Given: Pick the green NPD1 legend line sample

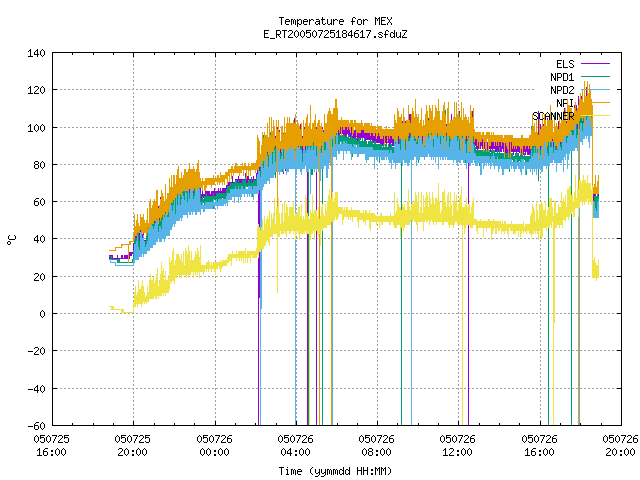Looking at the screenshot, I should coord(595,76).
